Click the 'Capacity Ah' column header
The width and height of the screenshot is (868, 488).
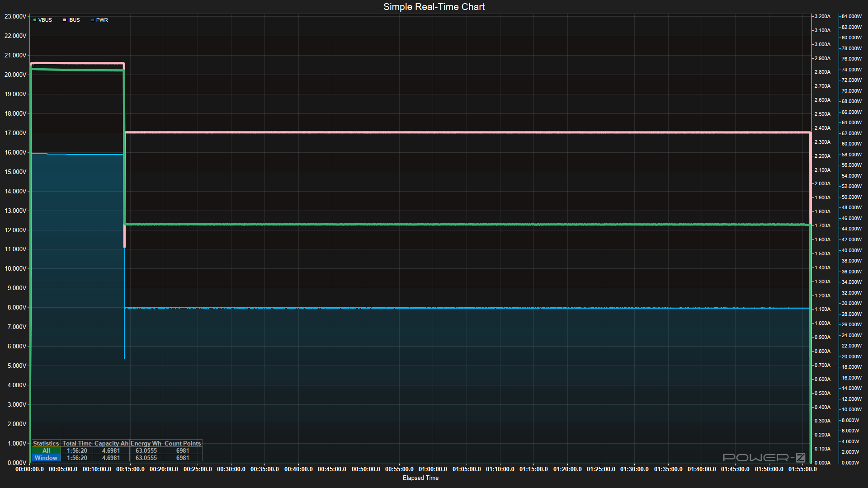(111, 443)
